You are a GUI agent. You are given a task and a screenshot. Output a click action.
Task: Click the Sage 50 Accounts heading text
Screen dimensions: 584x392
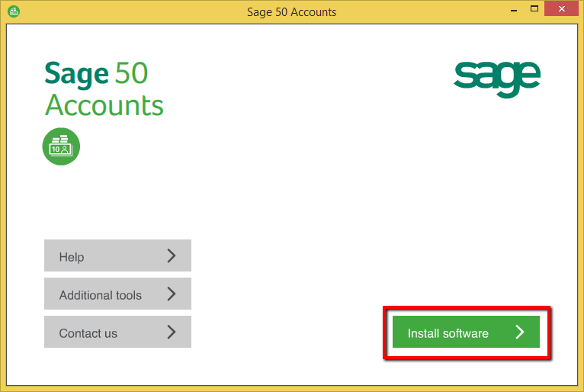point(104,89)
